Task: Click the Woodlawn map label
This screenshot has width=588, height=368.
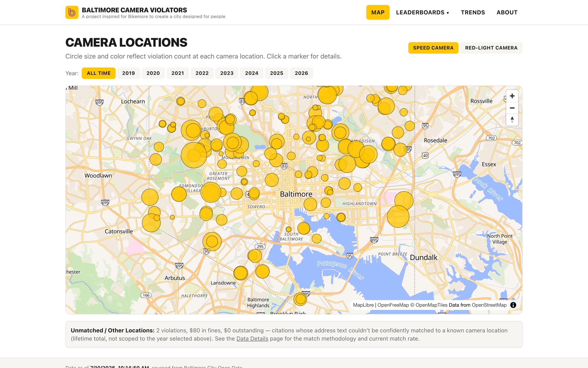Action: click(x=98, y=175)
